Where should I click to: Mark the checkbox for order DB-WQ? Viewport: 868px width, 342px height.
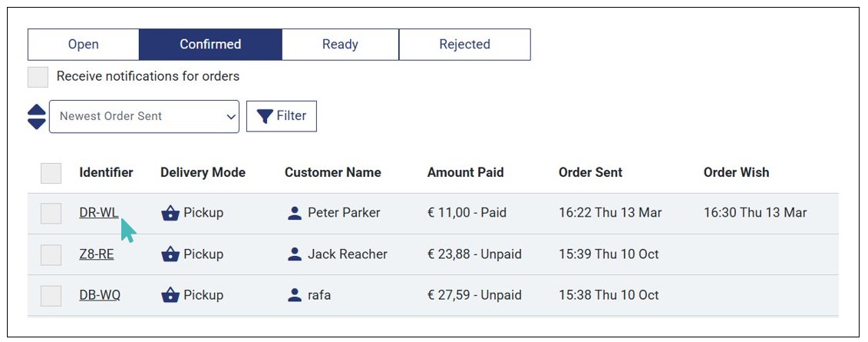51,295
